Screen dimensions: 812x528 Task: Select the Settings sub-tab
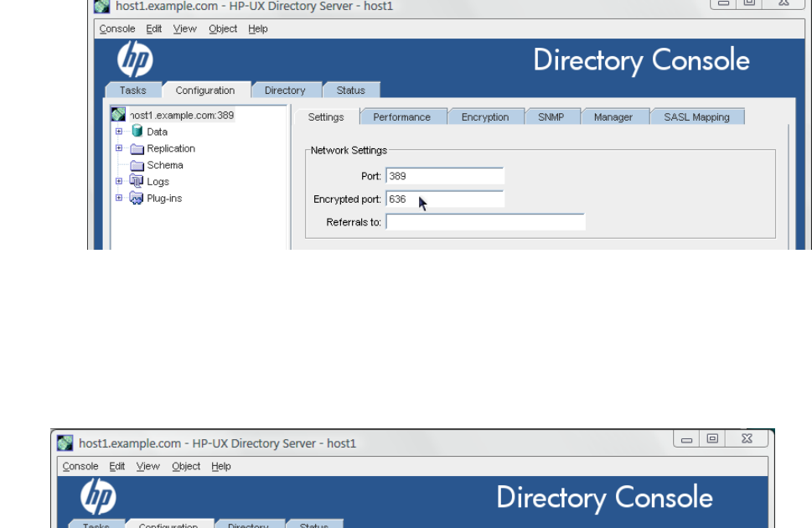(x=326, y=117)
